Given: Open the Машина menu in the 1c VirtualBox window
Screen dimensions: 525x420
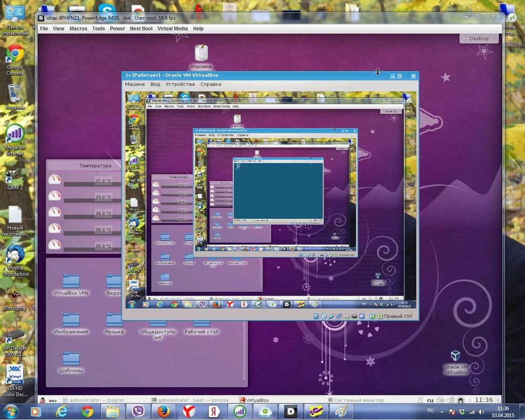Looking at the screenshot, I should pyautogui.click(x=134, y=84).
